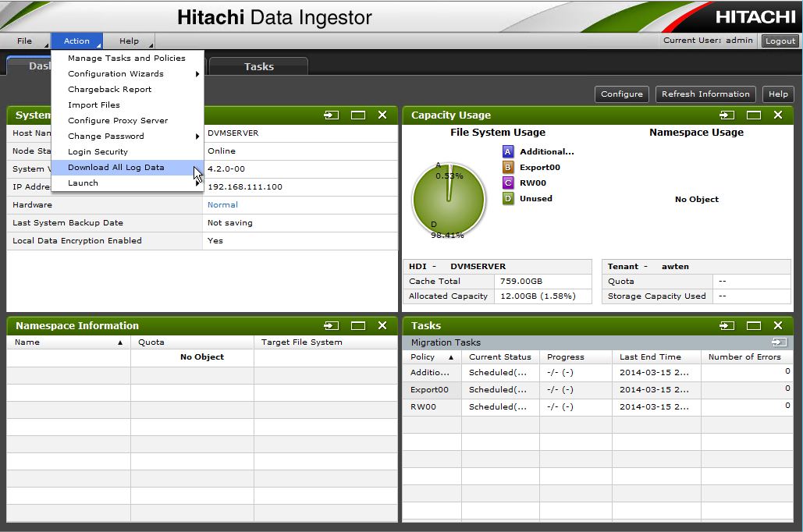The width and height of the screenshot is (803, 532).
Task: Click the Migration Tasks section header
Action: tap(598, 342)
